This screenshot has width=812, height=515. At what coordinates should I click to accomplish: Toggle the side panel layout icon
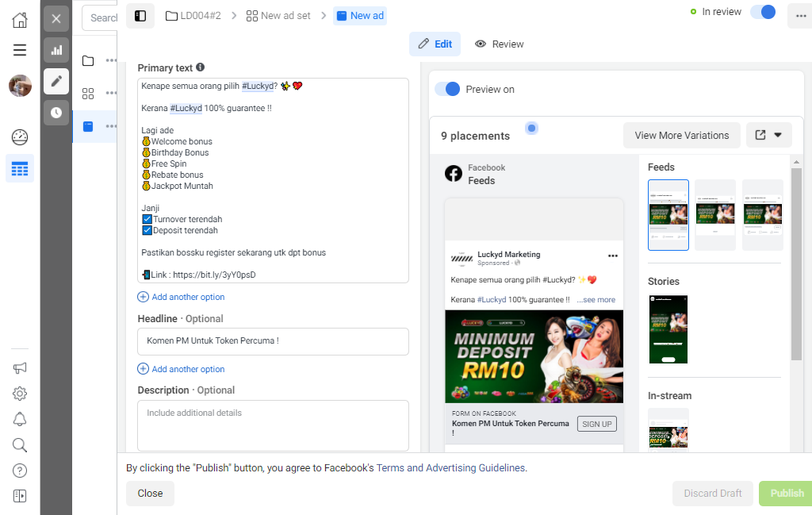(140, 16)
